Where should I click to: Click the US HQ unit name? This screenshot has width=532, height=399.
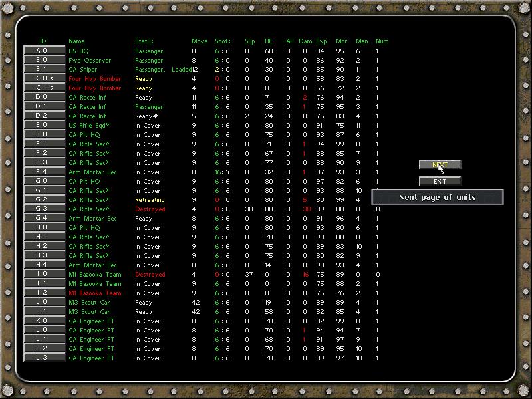tap(78, 51)
